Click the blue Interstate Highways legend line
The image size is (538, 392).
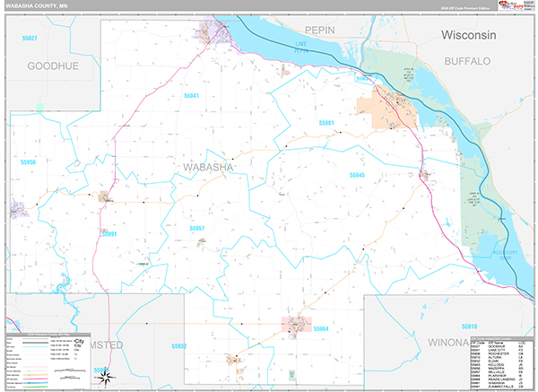[35, 383]
